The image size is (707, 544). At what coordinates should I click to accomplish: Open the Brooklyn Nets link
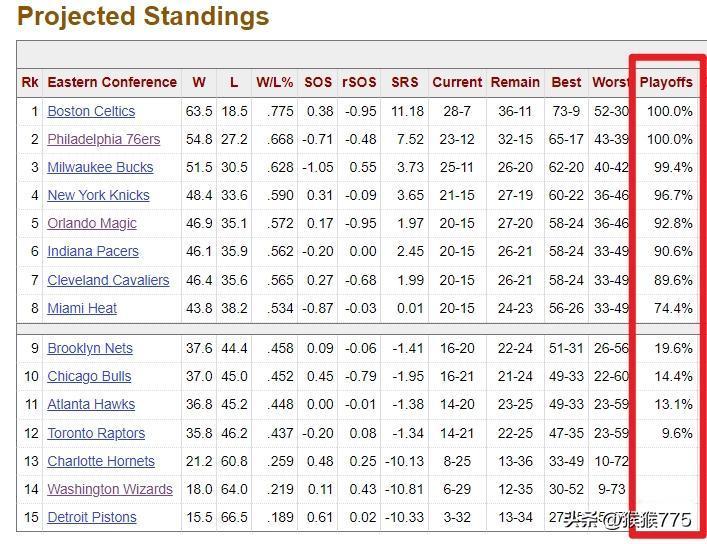pos(90,348)
